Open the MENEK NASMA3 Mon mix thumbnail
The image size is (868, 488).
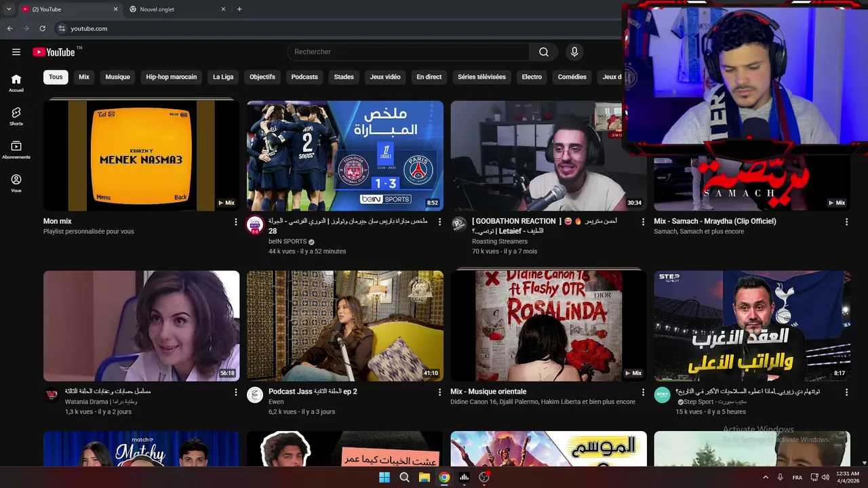tap(141, 156)
